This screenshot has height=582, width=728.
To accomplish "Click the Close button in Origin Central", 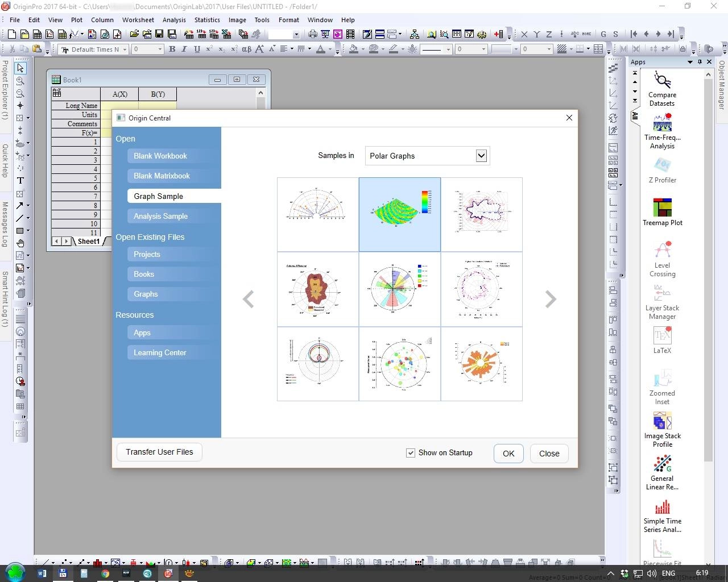I will pyautogui.click(x=549, y=454).
